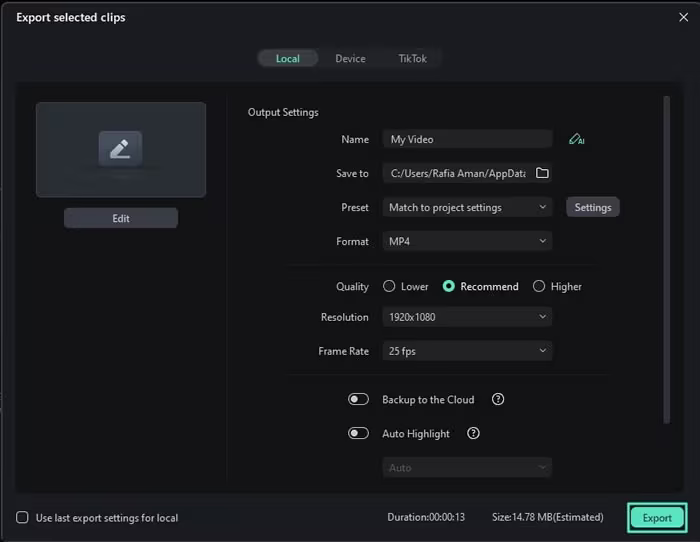The width and height of the screenshot is (700, 542).
Task: Expand the Frame Rate dropdown
Action: 467,351
